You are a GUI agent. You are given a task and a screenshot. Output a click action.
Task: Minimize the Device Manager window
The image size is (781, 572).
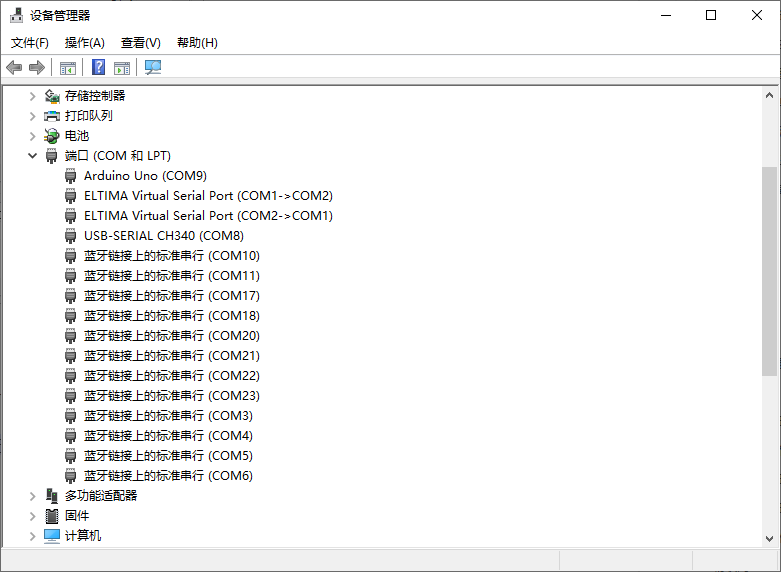click(x=666, y=15)
